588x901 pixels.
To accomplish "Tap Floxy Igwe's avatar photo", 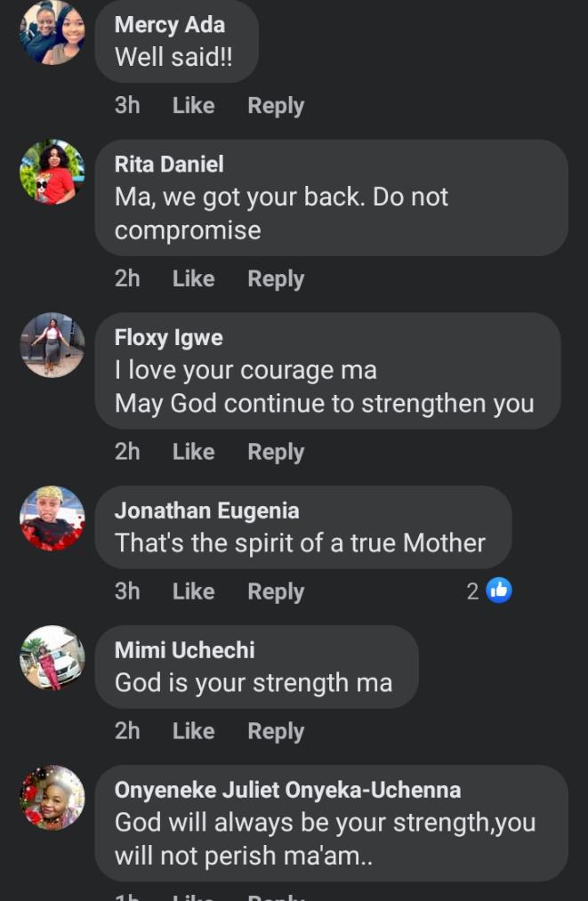I will click(x=52, y=345).
